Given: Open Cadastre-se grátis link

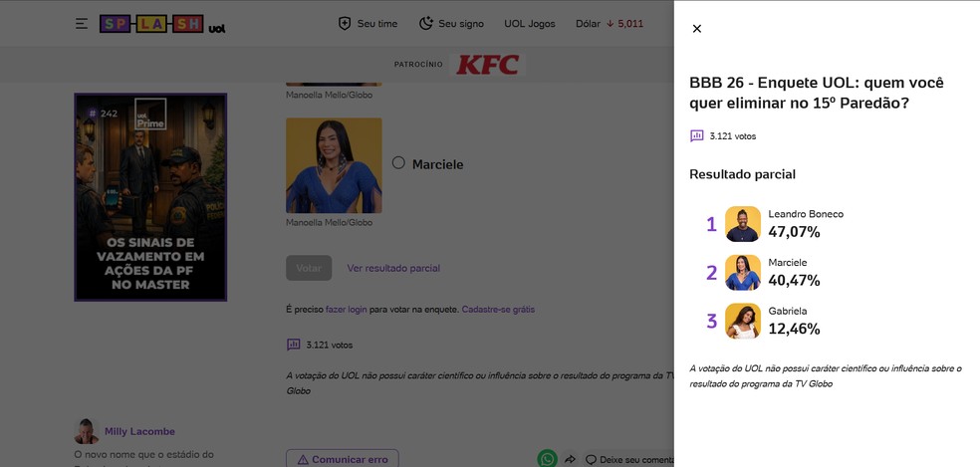Looking at the screenshot, I should 498,309.
